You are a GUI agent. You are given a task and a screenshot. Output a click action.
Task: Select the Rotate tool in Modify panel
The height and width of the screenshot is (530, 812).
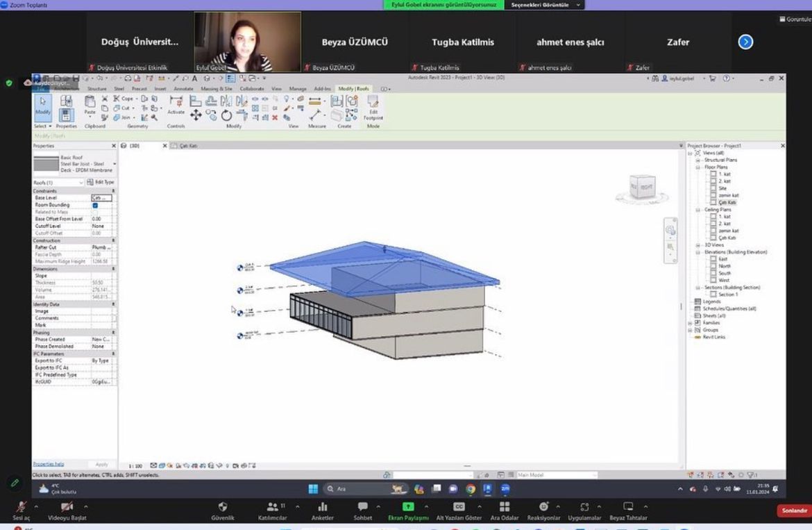(x=226, y=115)
